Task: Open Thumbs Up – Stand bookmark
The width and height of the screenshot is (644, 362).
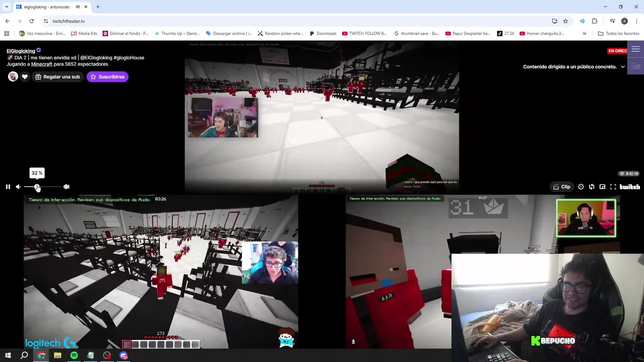Action: 177,34
